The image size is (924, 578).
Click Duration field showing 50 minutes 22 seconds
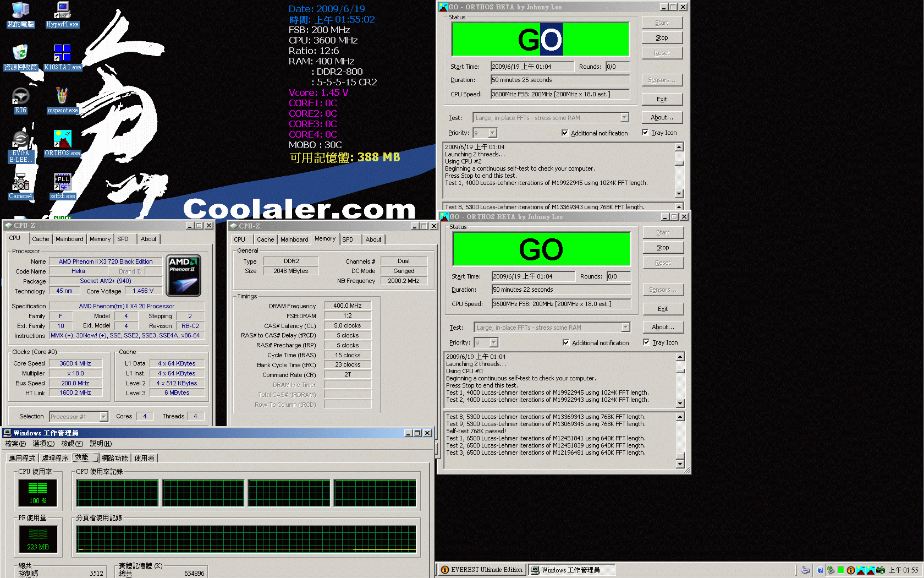561,290
